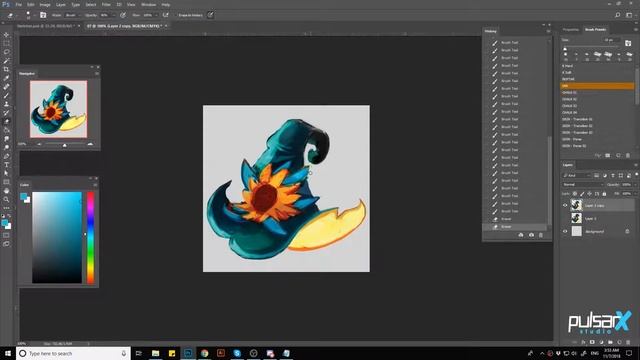Open layer Opacity dropdown arrow
640x360 pixels.
point(636,184)
